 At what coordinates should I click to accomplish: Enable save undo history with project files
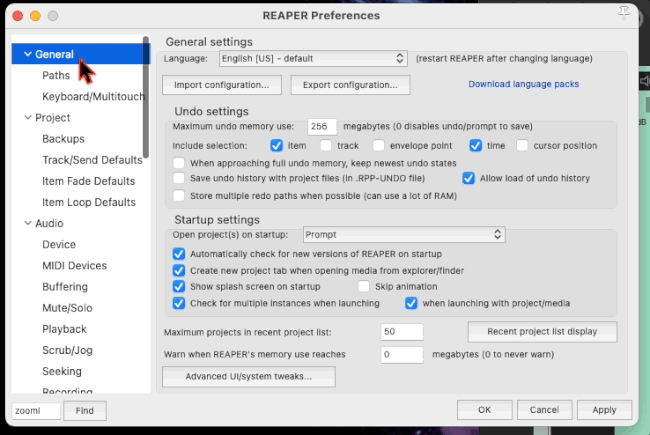click(x=179, y=178)
